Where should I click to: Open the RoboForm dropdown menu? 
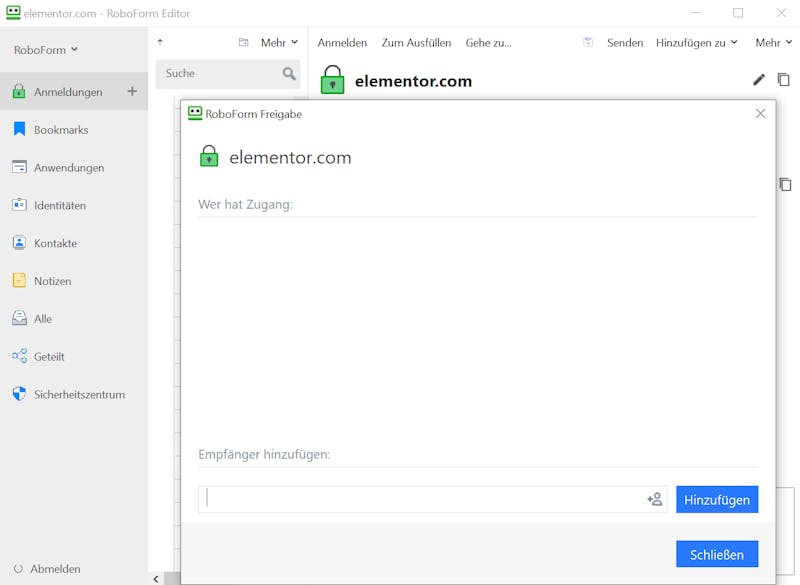[45, 50]
